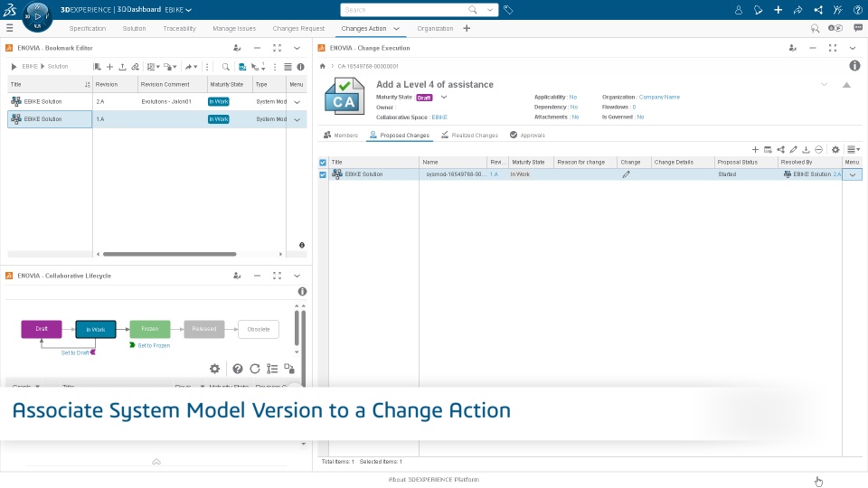Screen dimensions: 868x488
Task: Click the download icon in proposed changes toolbar
Action: coord(806,149)
